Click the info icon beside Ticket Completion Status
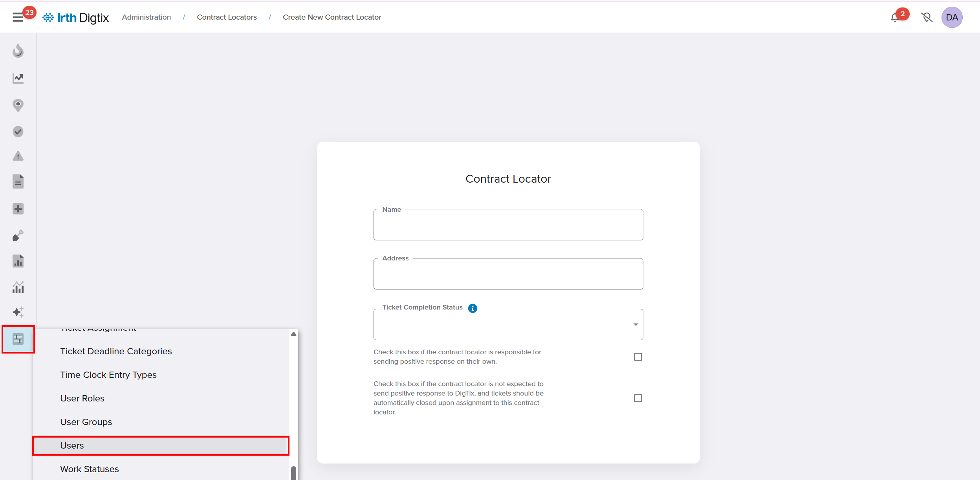The width and height of the screenshot is (980, 480). [473, 308]
